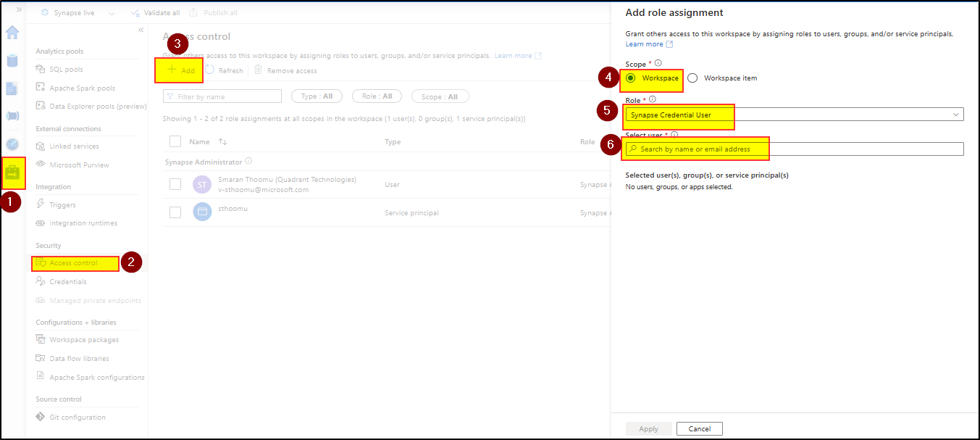Viewport: 980px width, 440px height.
Task: Cancel the Add role assignment panel
Action: click(699, 428)
